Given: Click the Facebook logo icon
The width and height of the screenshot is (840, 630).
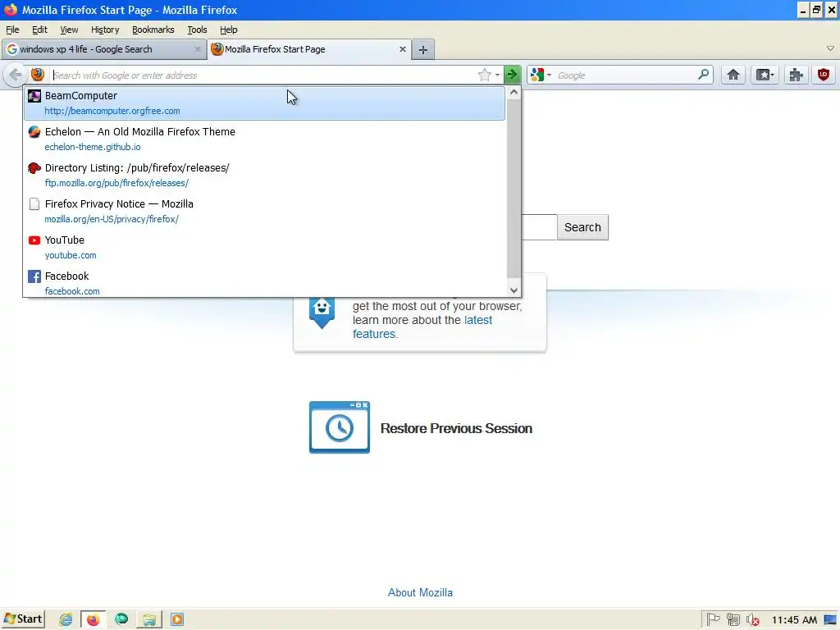Looking at the screenshot, I should coord(34,276).
